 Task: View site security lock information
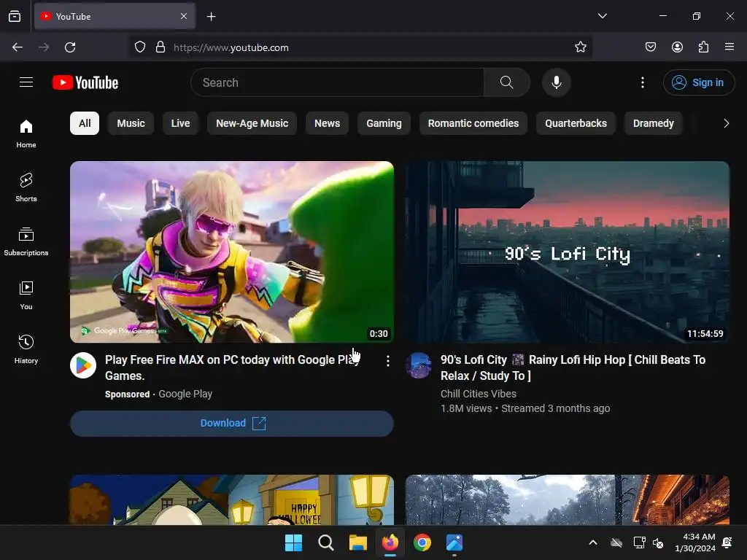(160, 47)
